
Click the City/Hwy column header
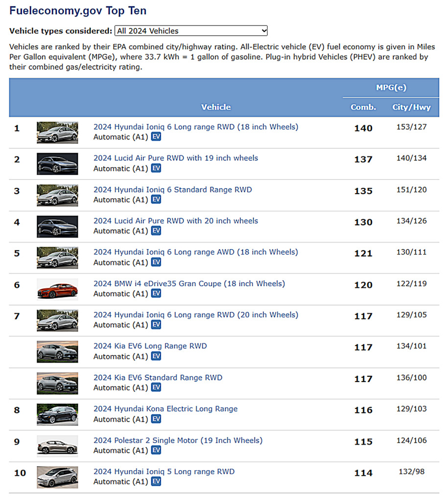tap(412, 107)
